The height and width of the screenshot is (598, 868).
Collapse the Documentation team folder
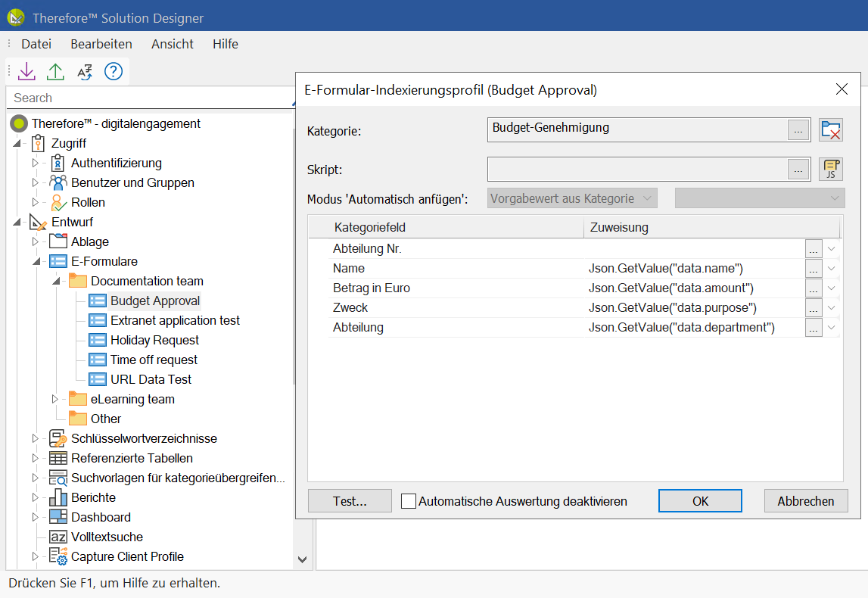click(56, 282)
